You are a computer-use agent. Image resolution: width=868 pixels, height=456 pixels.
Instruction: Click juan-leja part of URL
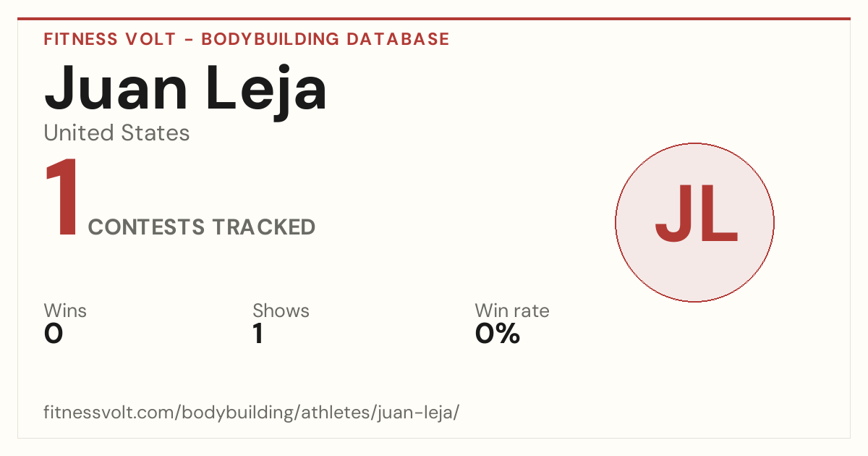point(417,413)
